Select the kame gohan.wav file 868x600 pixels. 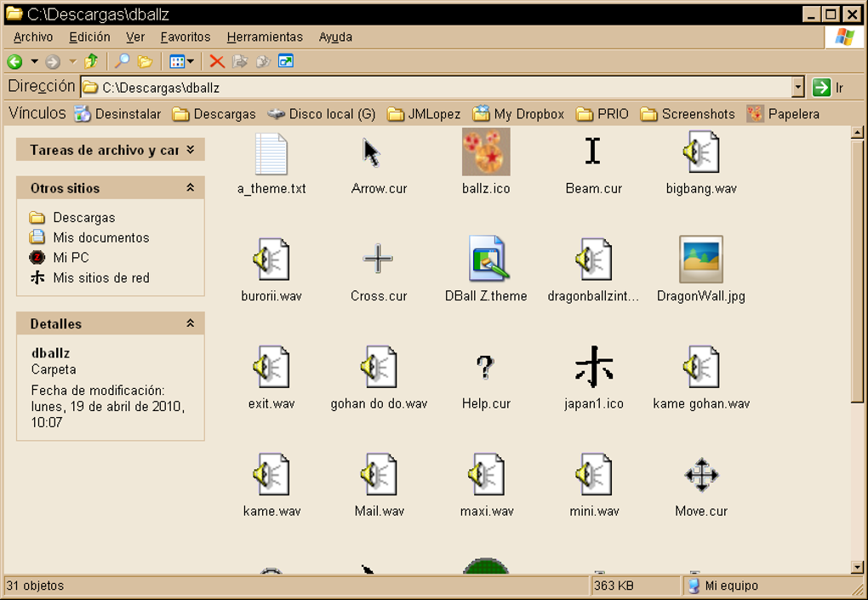click(x=701, y=378)
